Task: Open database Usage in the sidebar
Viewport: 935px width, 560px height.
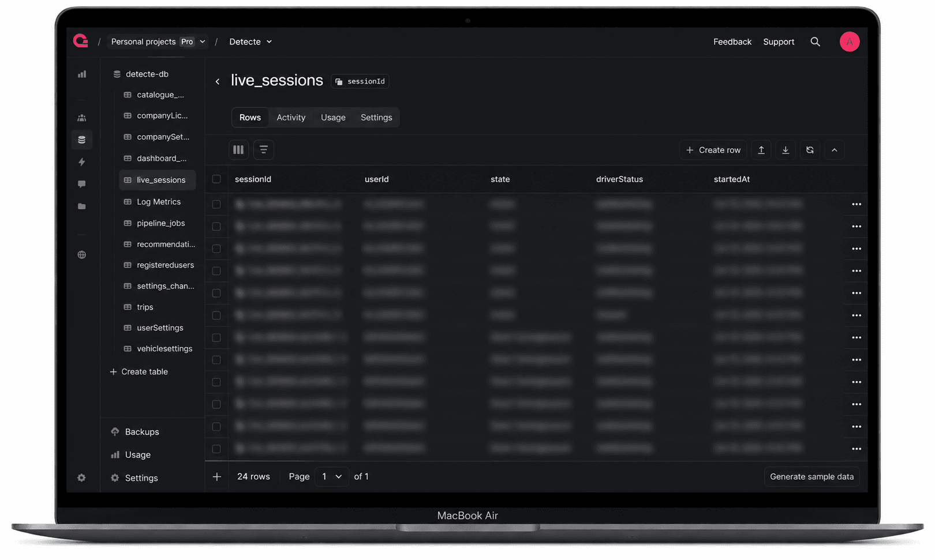Action: tap(131, 455)
